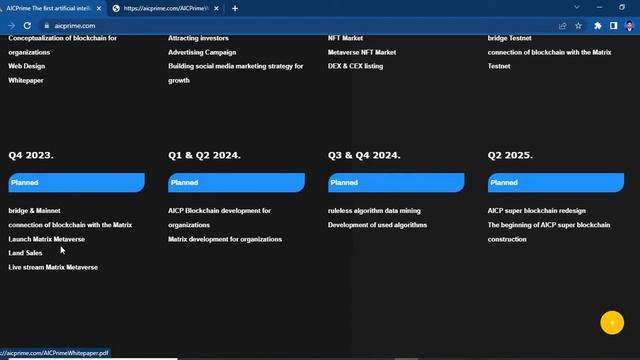View site info via the lock icon
This screenshot has width=640, height=360.
47,25
